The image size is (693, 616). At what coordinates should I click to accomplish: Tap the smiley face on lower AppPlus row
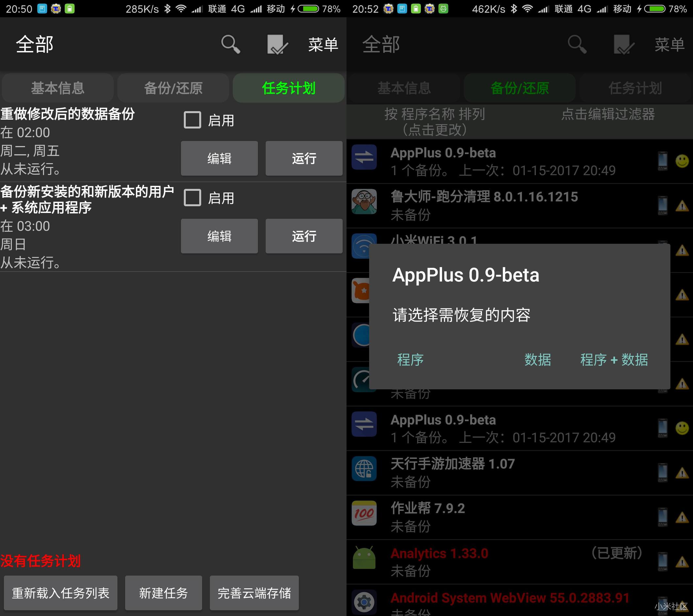[682, 428]
